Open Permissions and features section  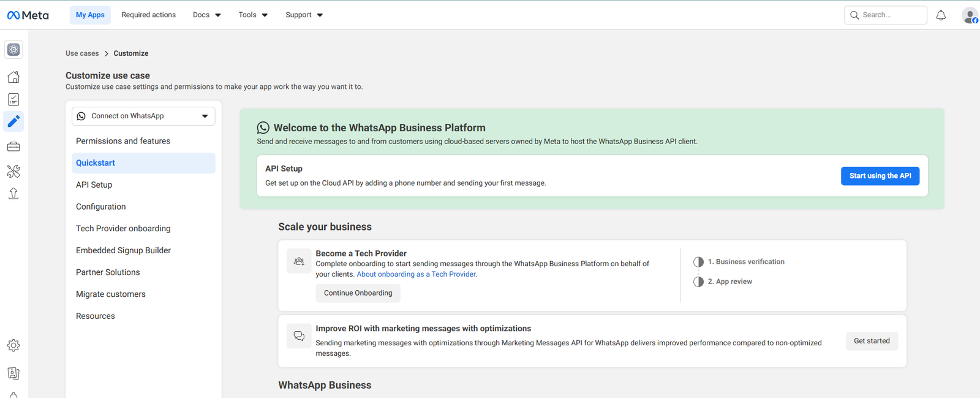click(x=143, y=141)
